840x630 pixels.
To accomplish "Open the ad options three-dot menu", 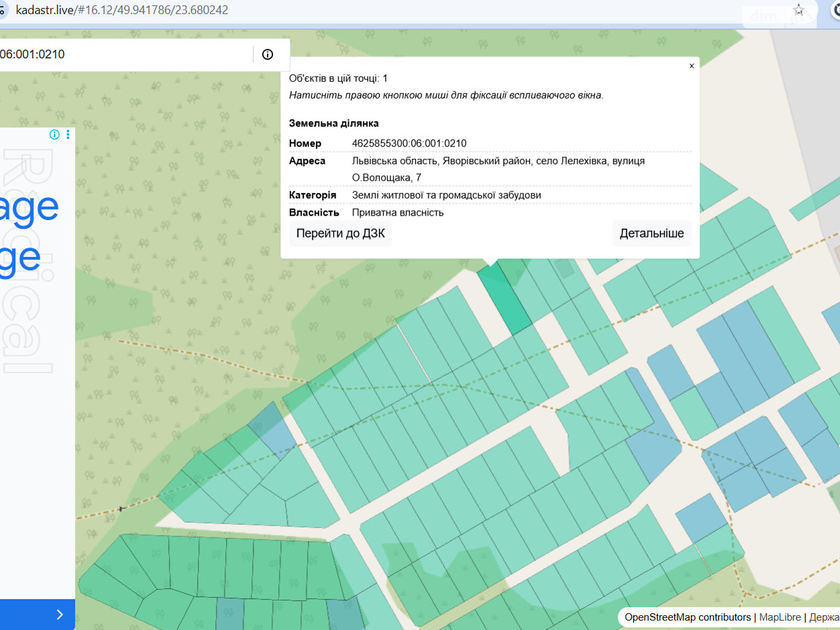I will (x=68, y=134).
